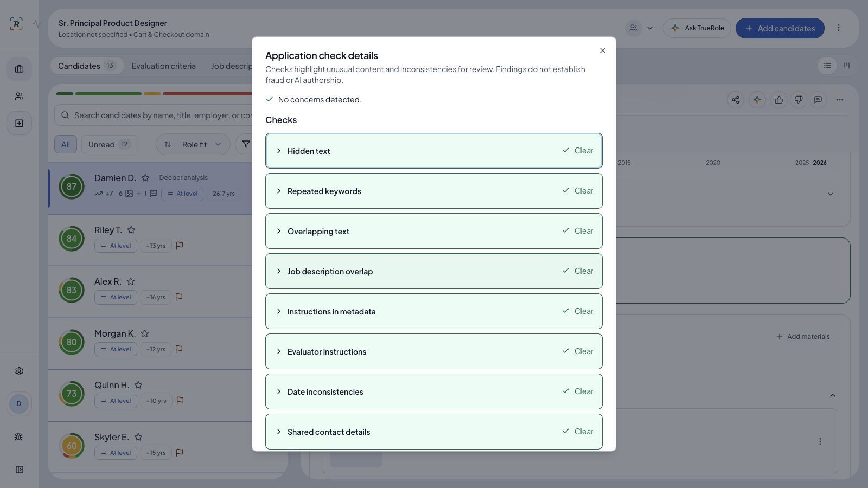Open the filter funnel button
The height and width of the screenshot is (488, 868).
(x=245, y=144)
